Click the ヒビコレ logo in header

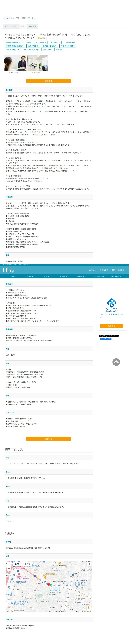[8, 270]
